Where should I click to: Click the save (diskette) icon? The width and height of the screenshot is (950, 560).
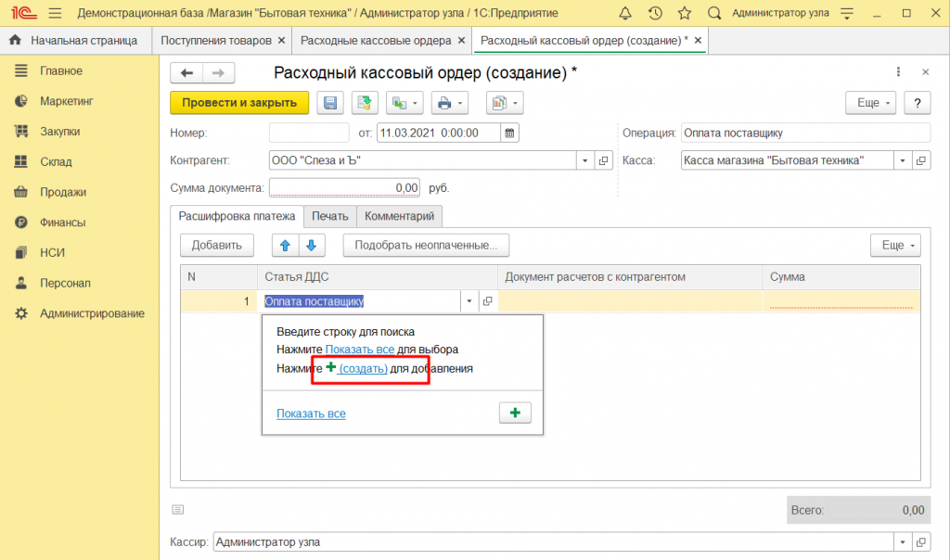[x=330, y=103]
